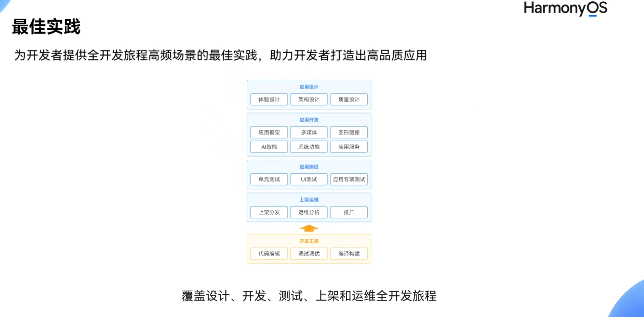Image resolution: width=644 pixels, height=317 pixels.
Task: Select the 架构设计 box
Action: (309, 99)
